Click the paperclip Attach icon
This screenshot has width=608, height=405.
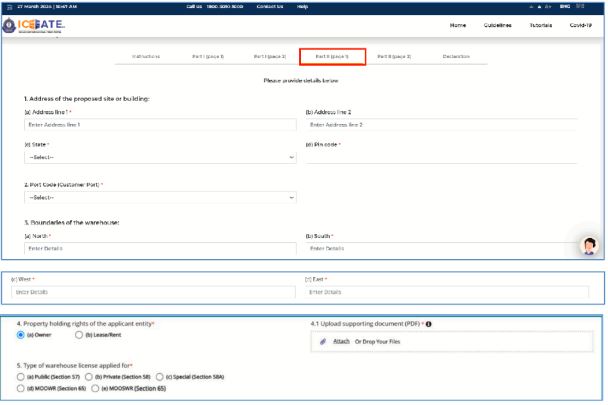[323, 341]
